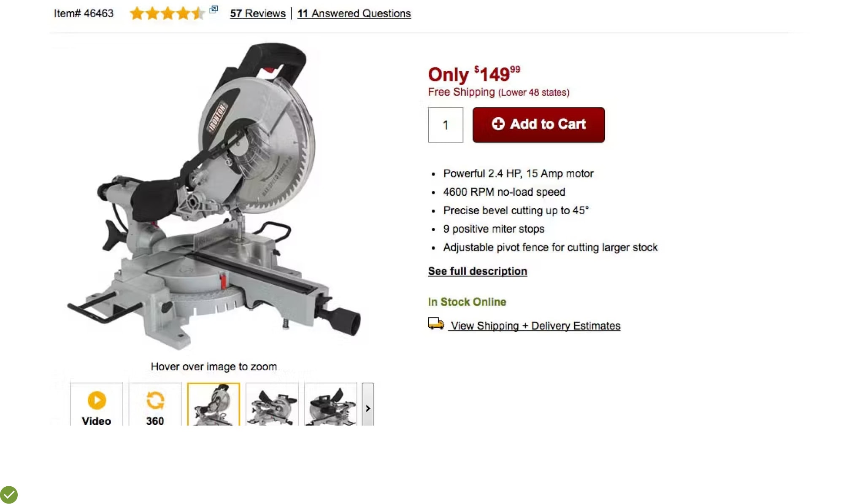857x504 pixels.
Task: Click the Only $149.99 price text
Action: coord(474,74)
